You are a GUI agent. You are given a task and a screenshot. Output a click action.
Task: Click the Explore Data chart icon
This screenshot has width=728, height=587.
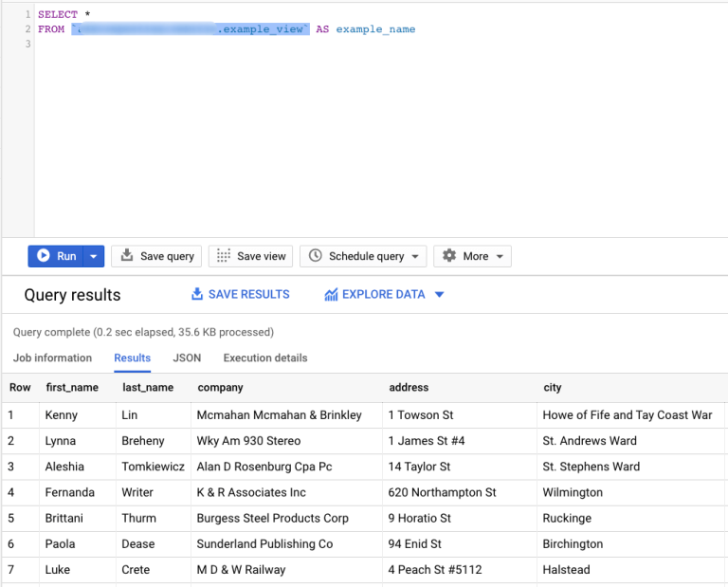(x=331, y=295)
